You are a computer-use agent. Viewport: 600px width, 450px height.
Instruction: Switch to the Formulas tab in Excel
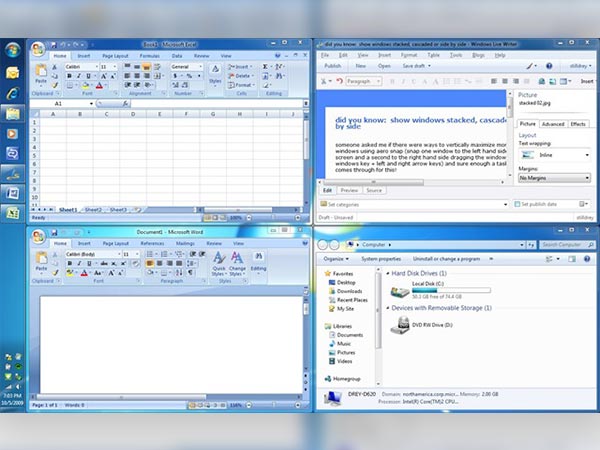[x=149, y=56]
